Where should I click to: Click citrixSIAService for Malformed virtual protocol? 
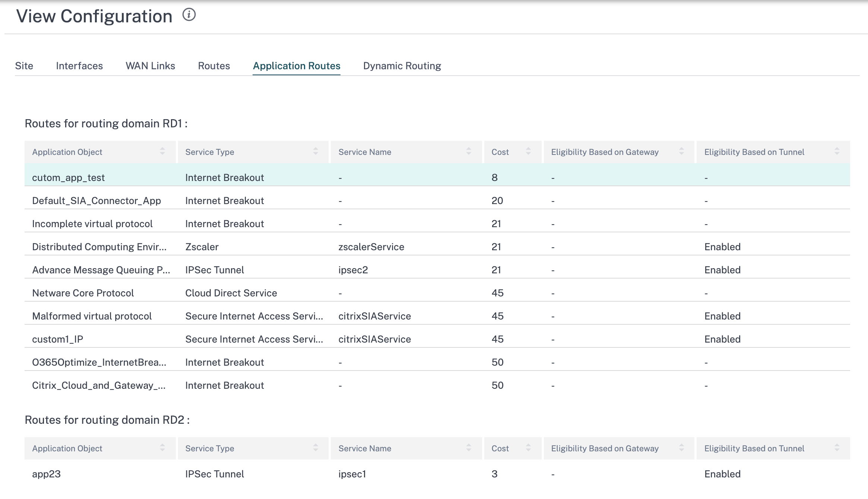(x=375, y=316)
